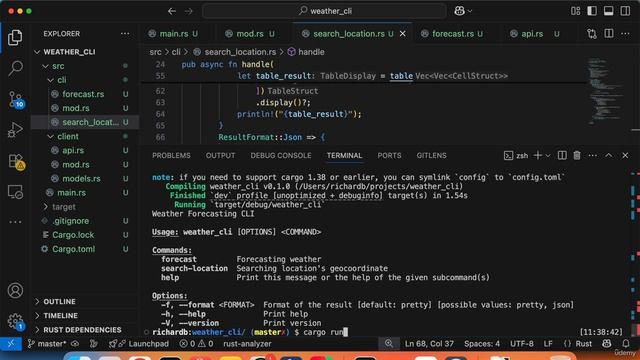The width and height of the screenshot is (640, 360).
Task: Toggle bottom panel visibility
Action: click(608, 11)
